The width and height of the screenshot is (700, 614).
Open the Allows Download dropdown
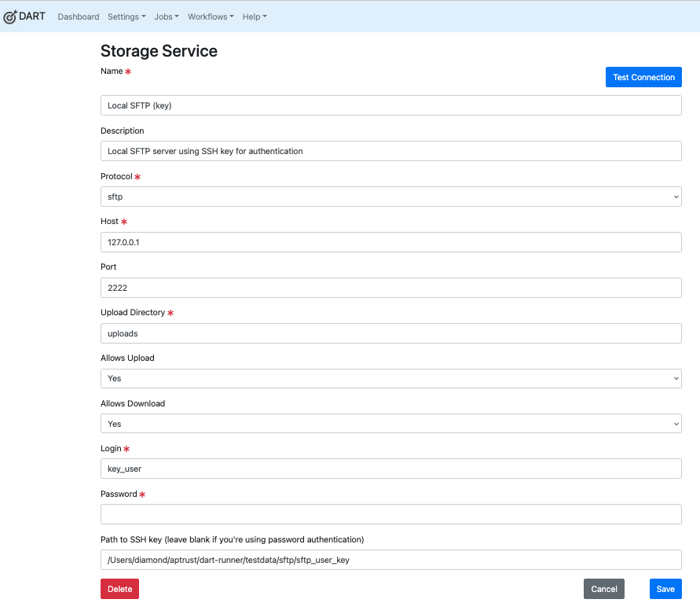coord(390,424)
